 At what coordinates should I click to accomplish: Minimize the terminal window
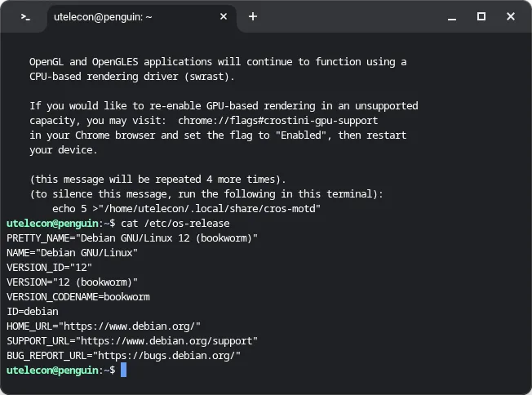pyautogui.click(x=451, y=16)
